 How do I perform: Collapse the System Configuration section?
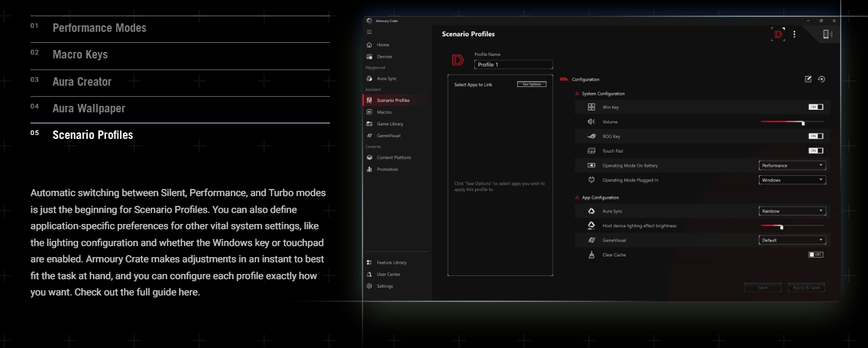(x=577, y=94)
